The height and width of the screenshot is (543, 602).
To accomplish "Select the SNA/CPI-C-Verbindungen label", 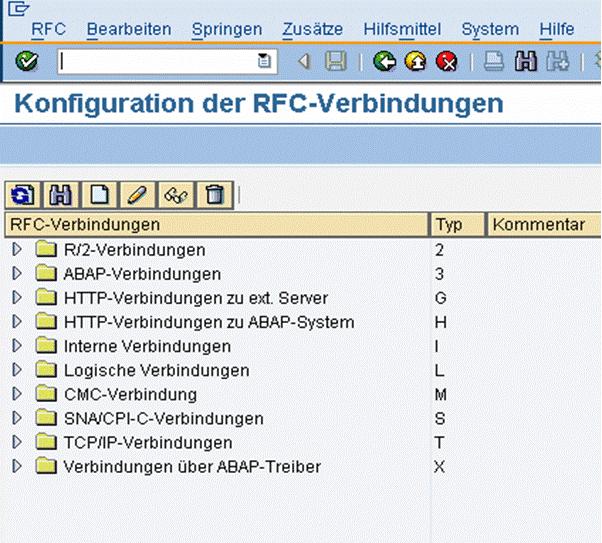I will [164, 419].
